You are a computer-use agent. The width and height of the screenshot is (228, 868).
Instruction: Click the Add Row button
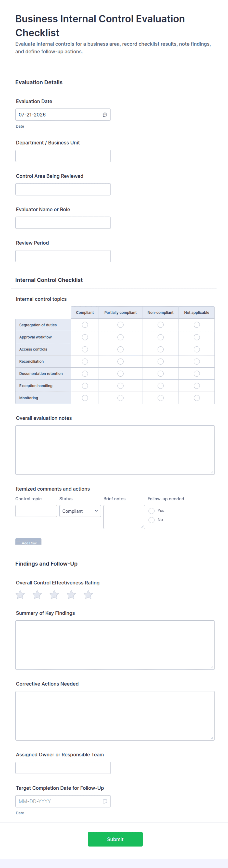click(28, 542)
